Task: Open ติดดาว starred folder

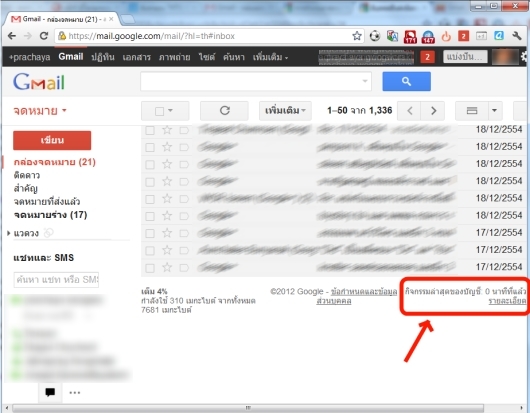Action: (x=27, y=175)
